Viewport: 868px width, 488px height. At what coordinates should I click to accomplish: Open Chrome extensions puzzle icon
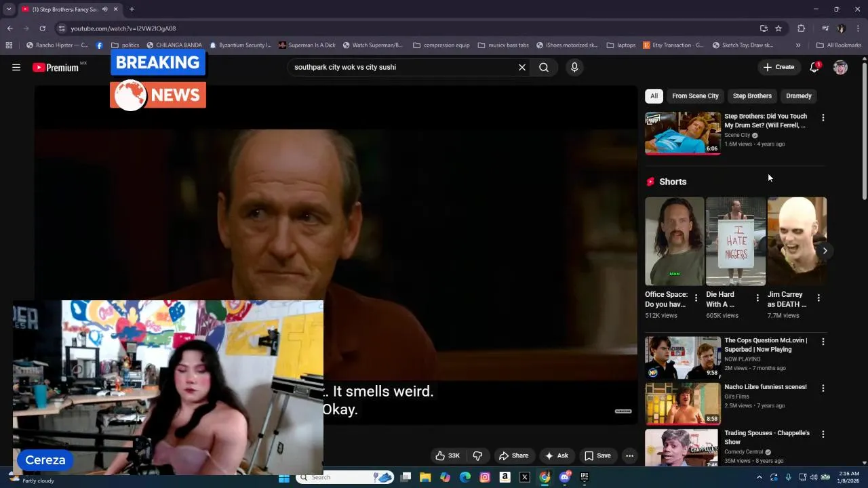pos(802,28)
